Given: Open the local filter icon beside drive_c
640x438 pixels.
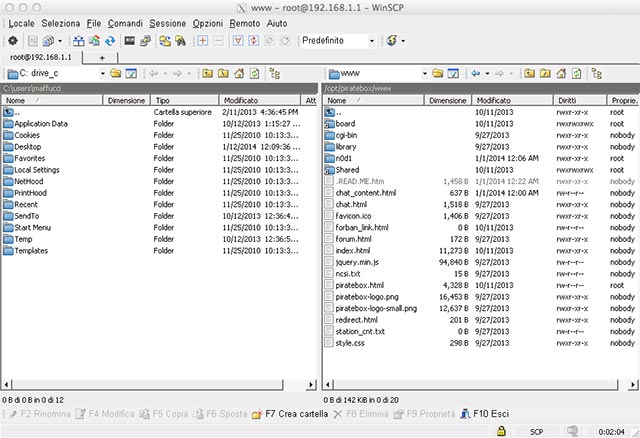Looking at the screenshot, I should tap(131, 73).
